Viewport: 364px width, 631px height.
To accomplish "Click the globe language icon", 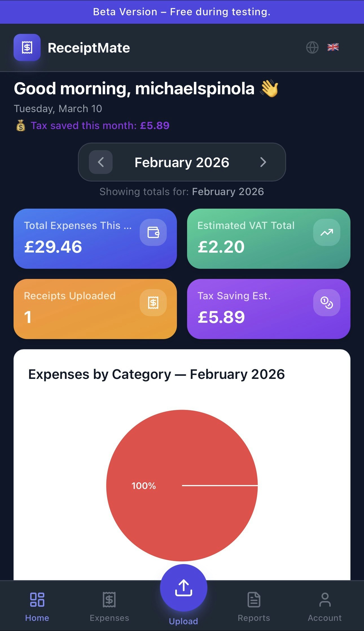I will 313,47.
